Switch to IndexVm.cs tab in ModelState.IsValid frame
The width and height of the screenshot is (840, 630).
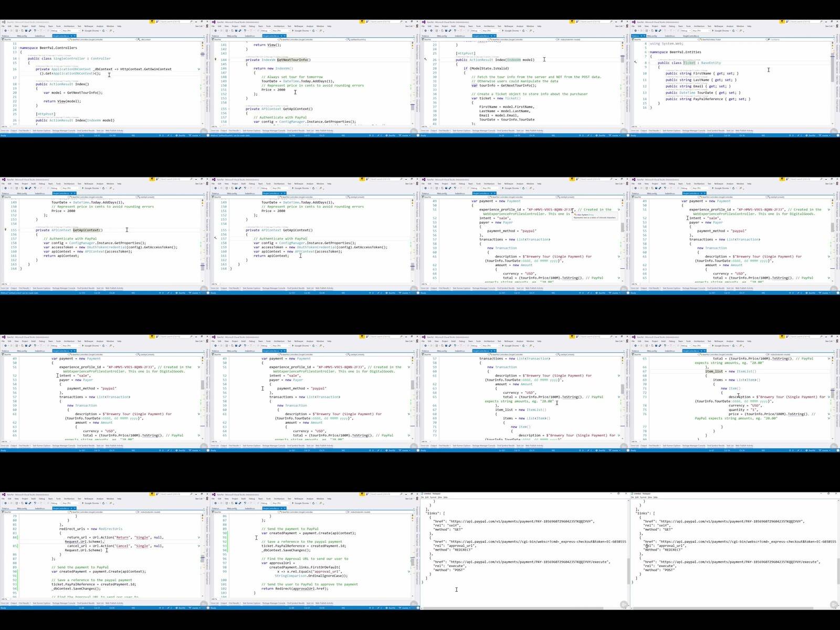pyautogui.click(x=460, y=36)
